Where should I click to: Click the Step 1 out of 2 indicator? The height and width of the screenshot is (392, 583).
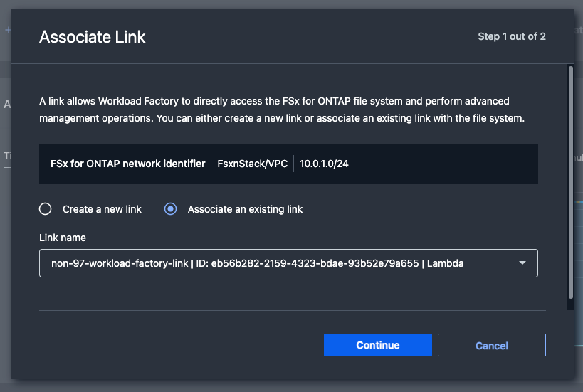512,36
